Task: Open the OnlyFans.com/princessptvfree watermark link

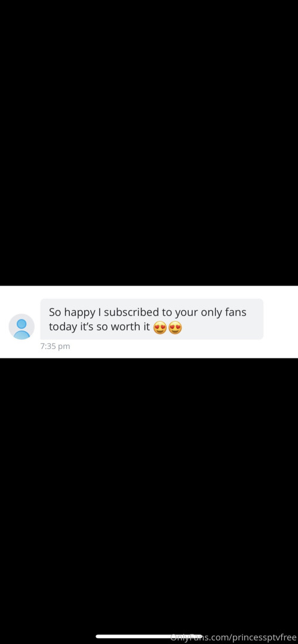Action: coord(234,637)
